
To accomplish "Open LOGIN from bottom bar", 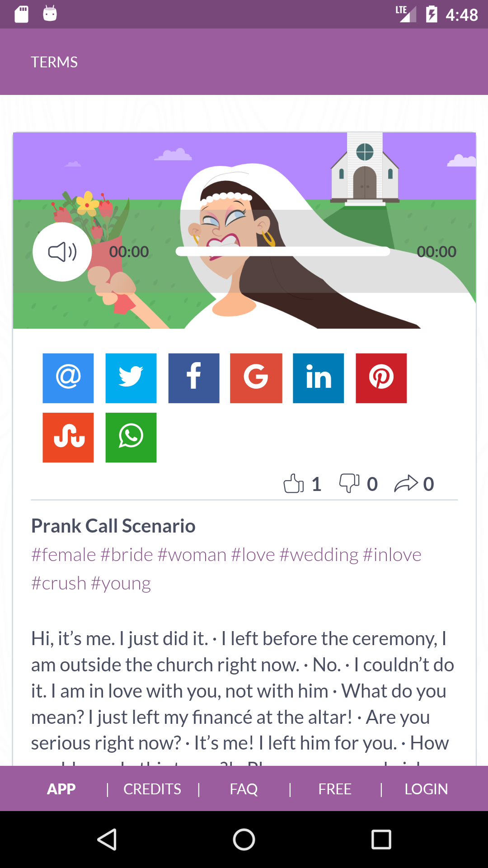I will click(426, 789).
